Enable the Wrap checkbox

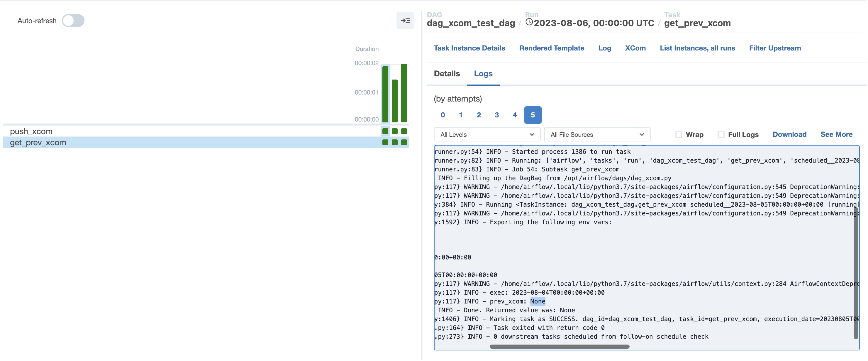point(679,135)
